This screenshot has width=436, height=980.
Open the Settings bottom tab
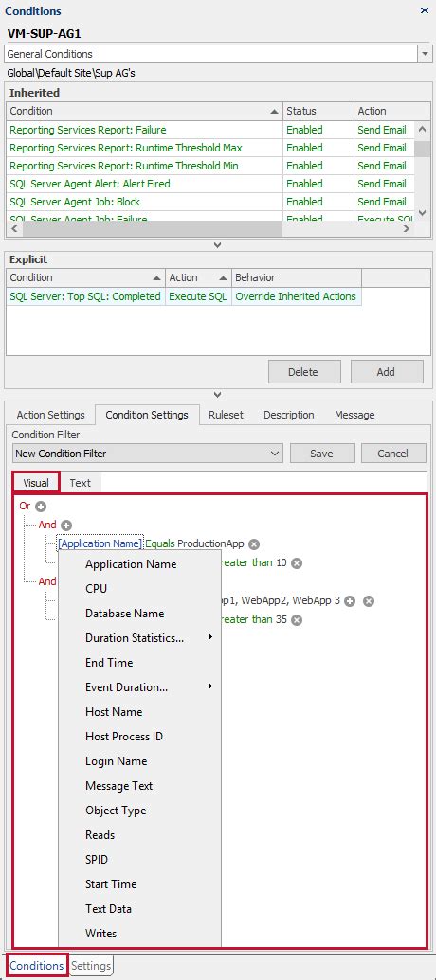91,966
